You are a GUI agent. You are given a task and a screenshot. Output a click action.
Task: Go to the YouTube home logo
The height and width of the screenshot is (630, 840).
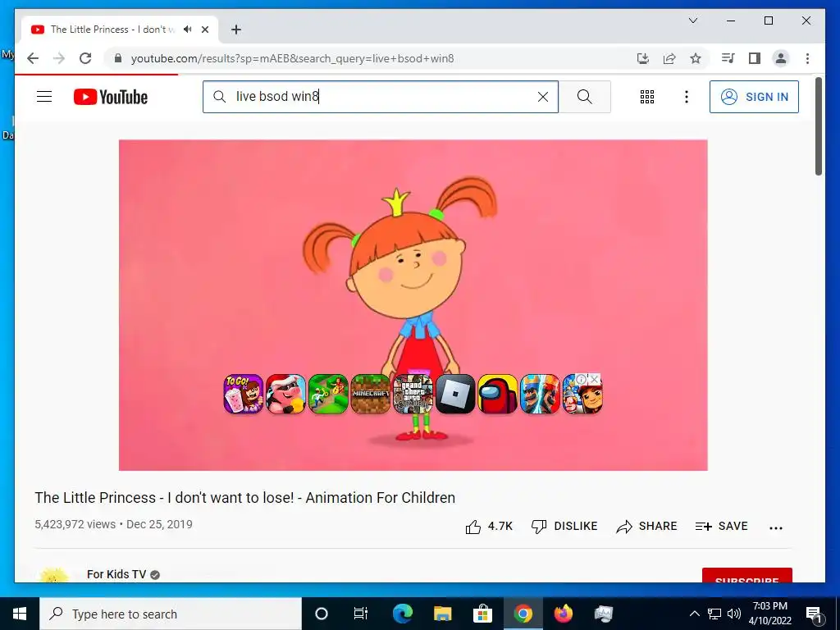(111, 97)
